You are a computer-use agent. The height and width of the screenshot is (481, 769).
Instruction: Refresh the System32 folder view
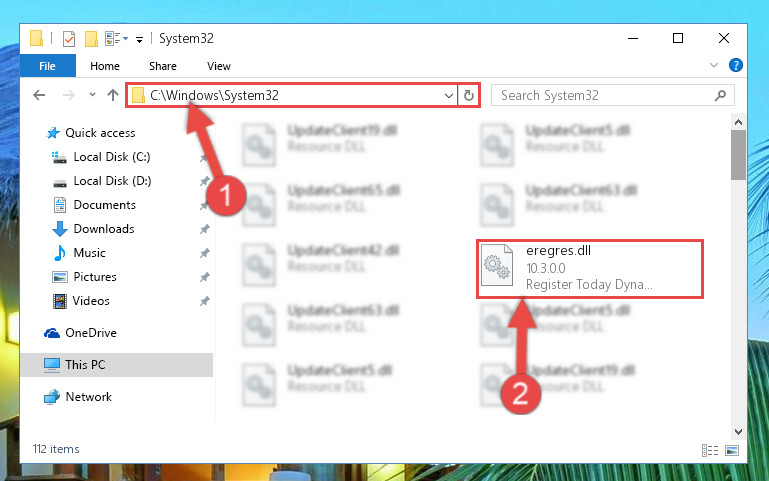(469, 96)
